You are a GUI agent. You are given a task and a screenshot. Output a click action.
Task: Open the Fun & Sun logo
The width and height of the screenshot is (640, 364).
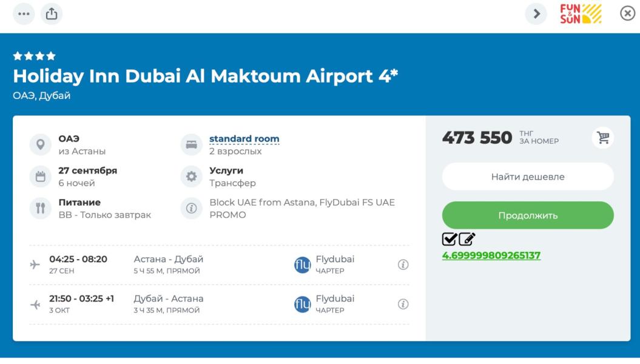point(581,14)
